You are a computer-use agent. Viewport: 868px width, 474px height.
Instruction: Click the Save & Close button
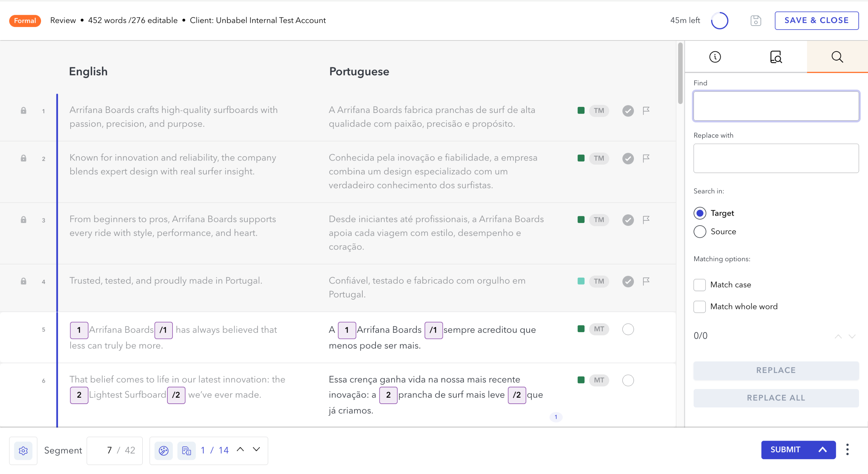(816, 21)
